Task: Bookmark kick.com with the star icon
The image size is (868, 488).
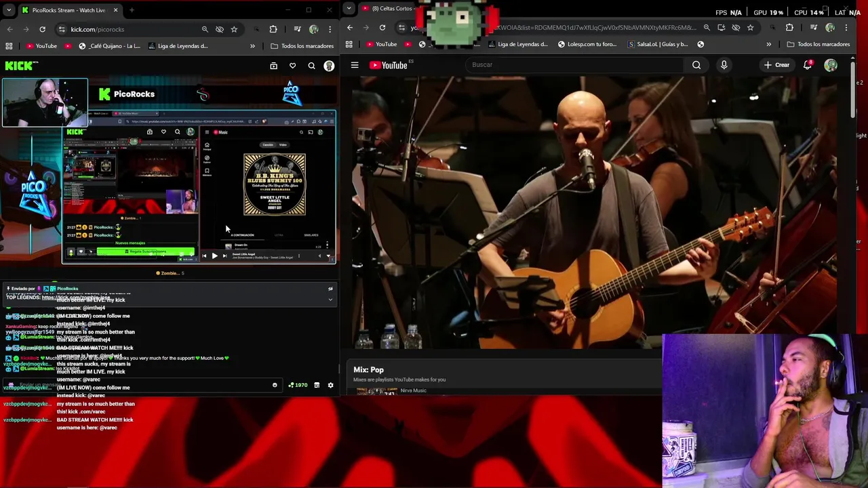Action: (x=234, y=29)
